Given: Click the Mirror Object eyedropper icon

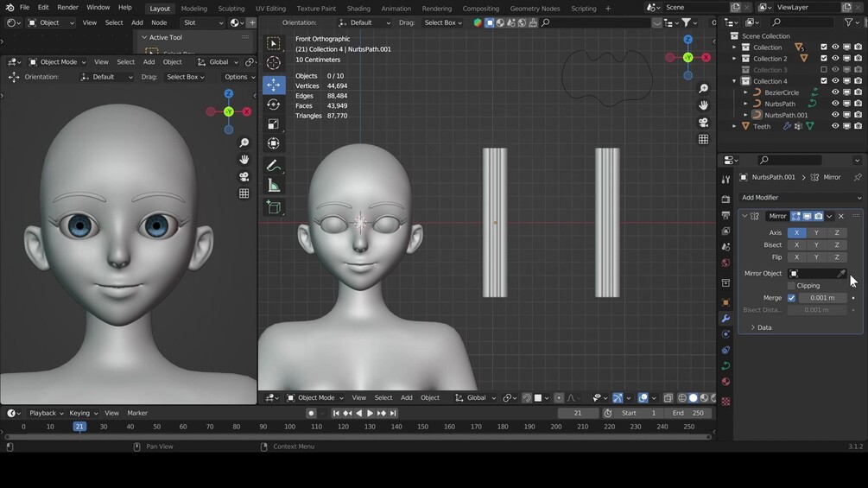Looking at the screenshot, I should 841,274.
